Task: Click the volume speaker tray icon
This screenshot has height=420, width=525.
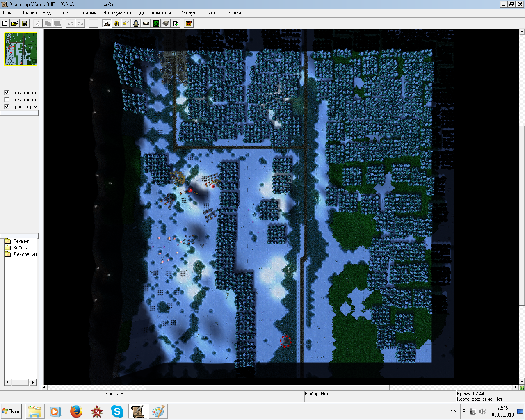Action: [483, 411]
